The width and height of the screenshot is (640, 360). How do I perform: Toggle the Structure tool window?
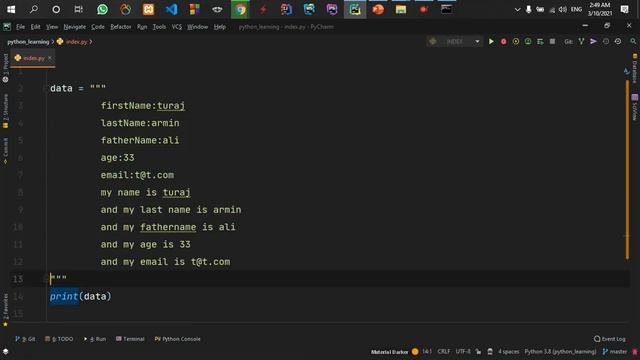click(x=5, y=111)
